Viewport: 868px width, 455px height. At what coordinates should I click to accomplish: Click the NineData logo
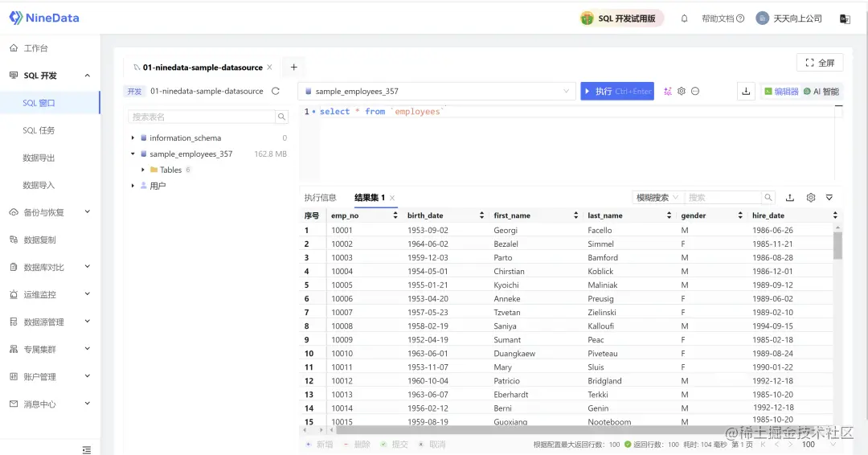coord(44,18)
